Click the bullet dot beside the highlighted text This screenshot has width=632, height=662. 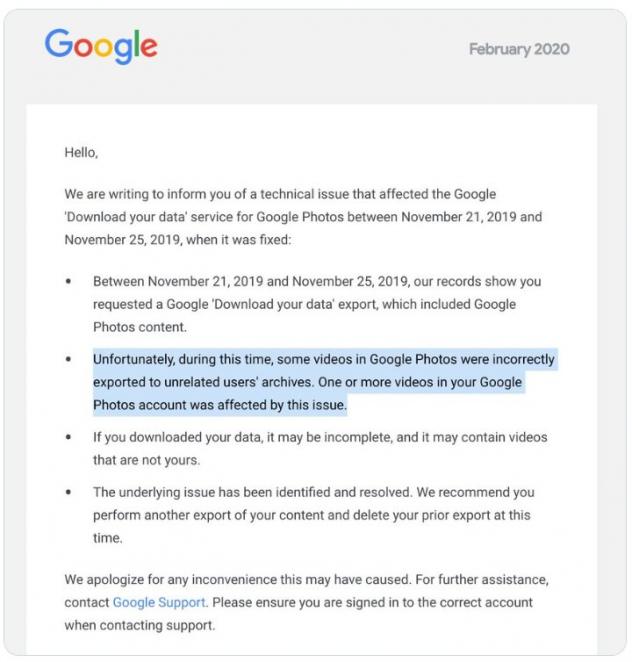68,359
